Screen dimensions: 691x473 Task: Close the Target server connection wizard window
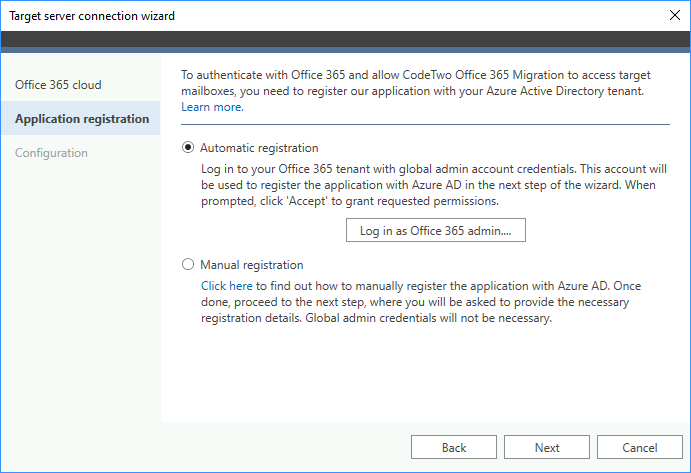(x=674, y=15)
